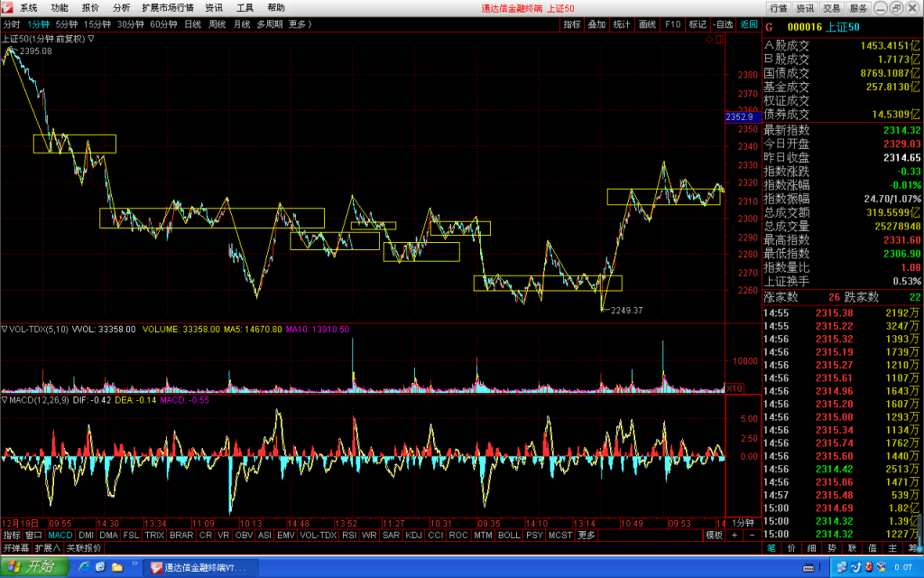
Task: Open the 分析 menu
Action: pyautogui.click(x=121, y=7)
